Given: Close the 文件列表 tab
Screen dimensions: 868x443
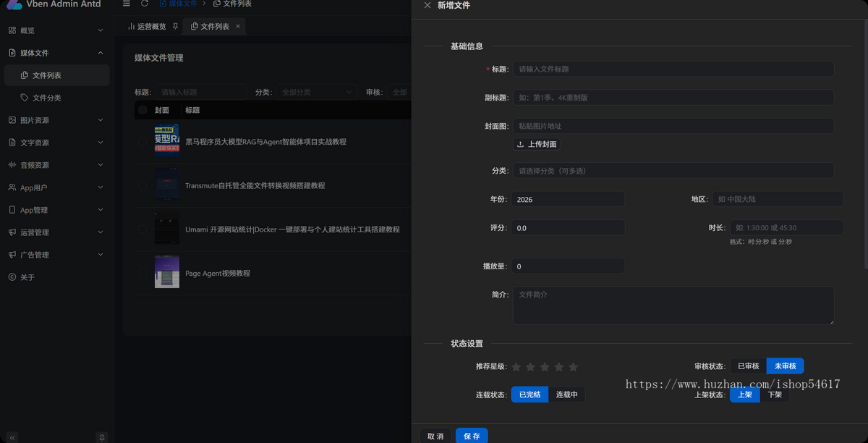Looking at the screenshot, I should (x=238, y=27).
